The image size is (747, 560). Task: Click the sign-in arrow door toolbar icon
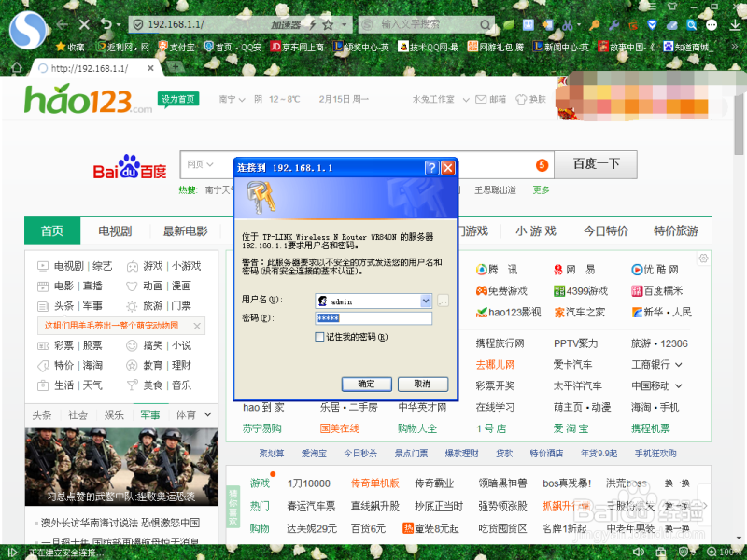click(548, 25)
